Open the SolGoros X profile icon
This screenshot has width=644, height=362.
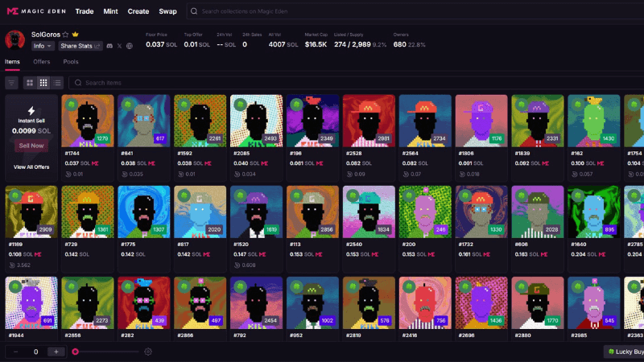119,46
